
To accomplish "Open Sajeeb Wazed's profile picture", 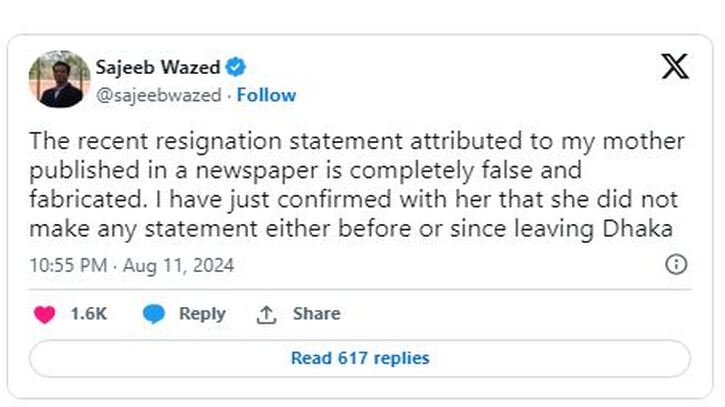I will [x=60, y=79].
